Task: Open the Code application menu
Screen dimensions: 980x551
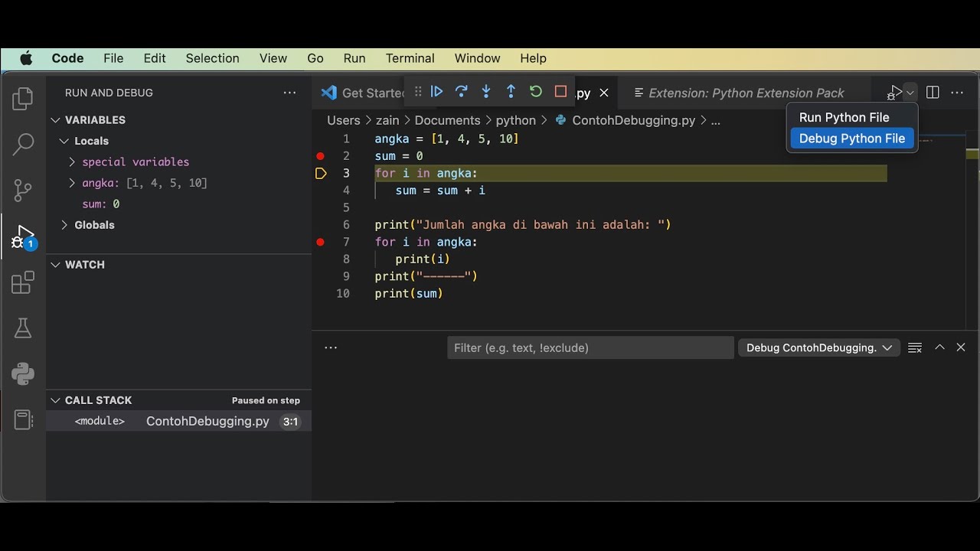Action: [67, 58]
